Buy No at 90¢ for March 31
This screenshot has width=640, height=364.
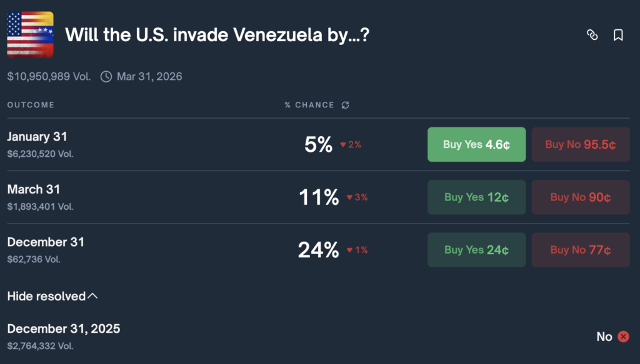[x=581, y=197]
